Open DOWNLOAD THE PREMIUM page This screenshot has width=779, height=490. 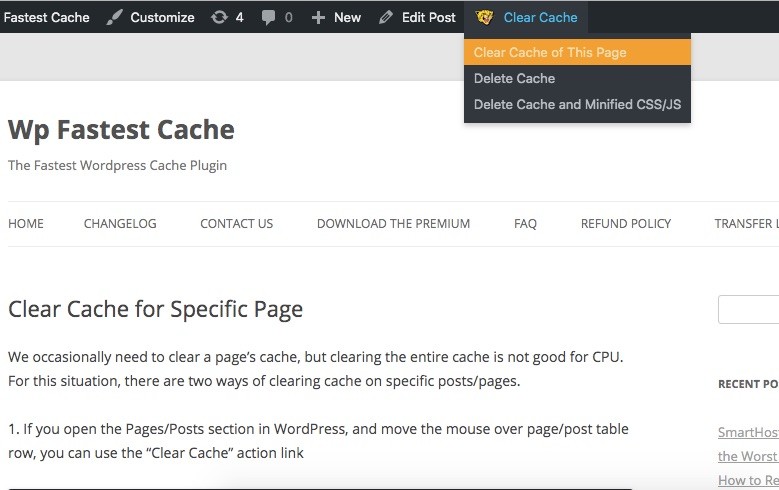[393, 224]
